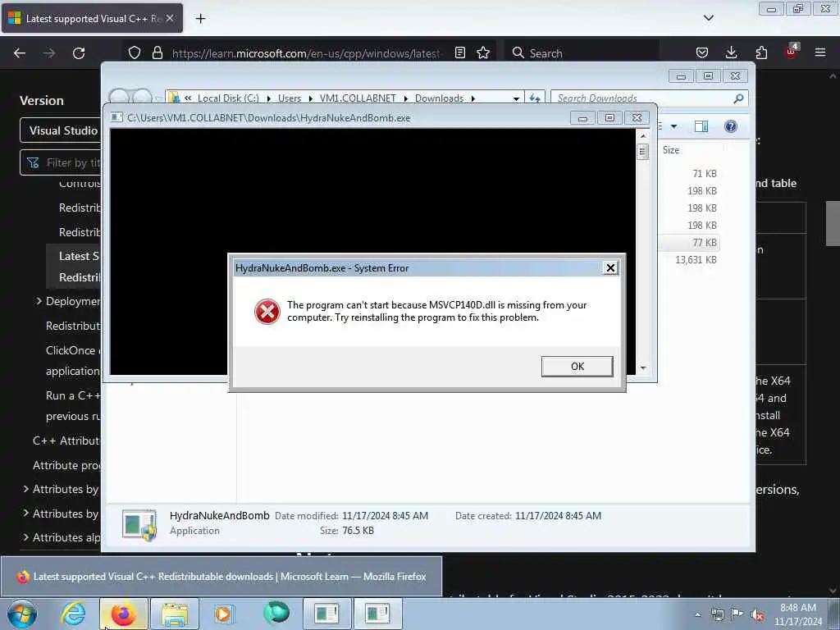Open the Firefox downloads panel
Viewport: 840px width, 630px height.
(731, 52)
